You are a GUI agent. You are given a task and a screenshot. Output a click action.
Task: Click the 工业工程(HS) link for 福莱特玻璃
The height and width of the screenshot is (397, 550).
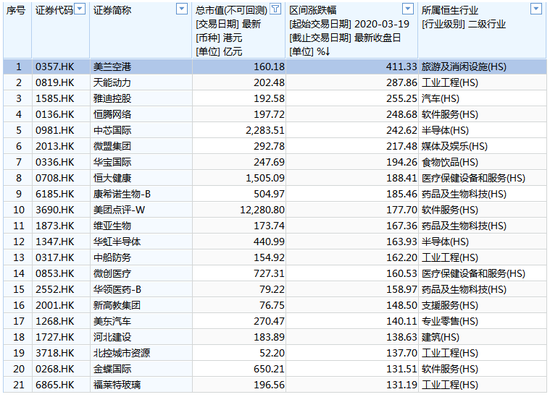click(450, 385)
